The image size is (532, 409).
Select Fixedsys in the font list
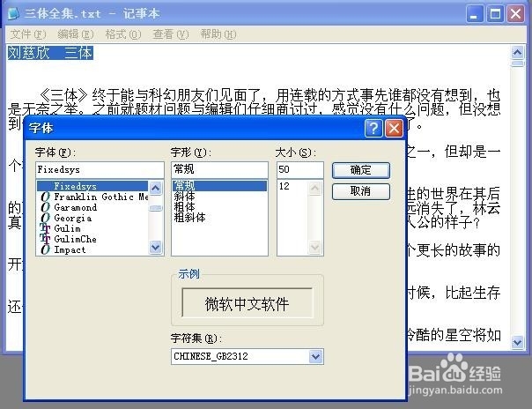point(92,186)
